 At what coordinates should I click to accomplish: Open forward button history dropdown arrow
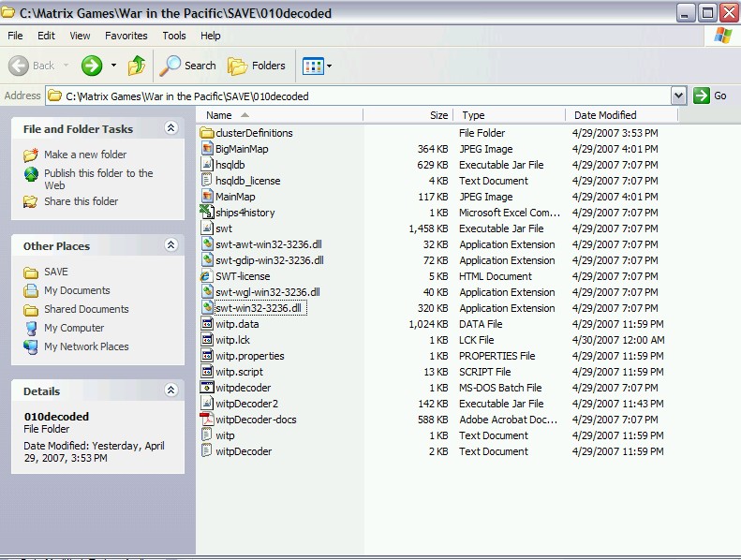[113, 66]
